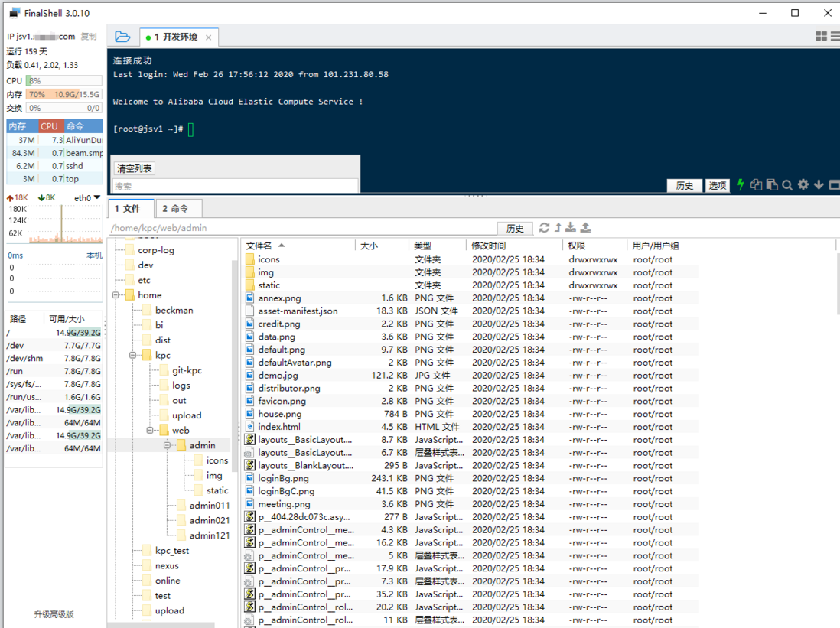The height and width of the screenshot is (628, 840).
Task: Sort by 修改时间 column header
Action: pyautogui.click(x=514, y=246)
